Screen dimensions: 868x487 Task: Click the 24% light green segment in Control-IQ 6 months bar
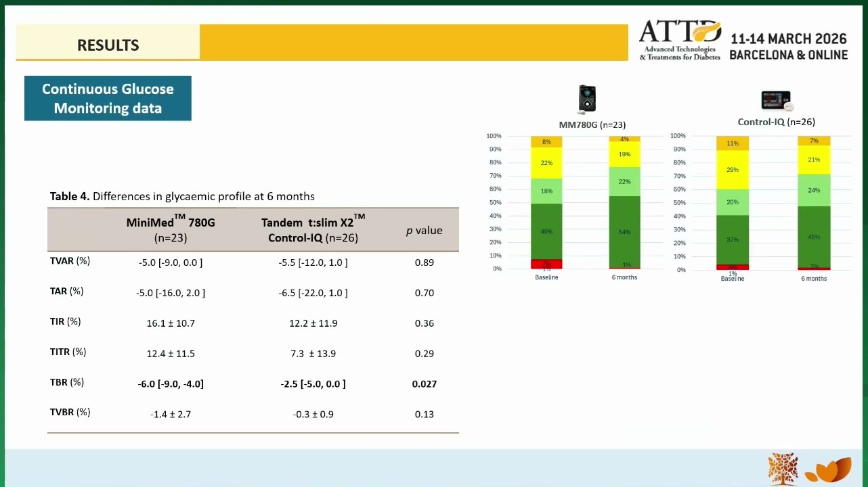click(814, 190)
